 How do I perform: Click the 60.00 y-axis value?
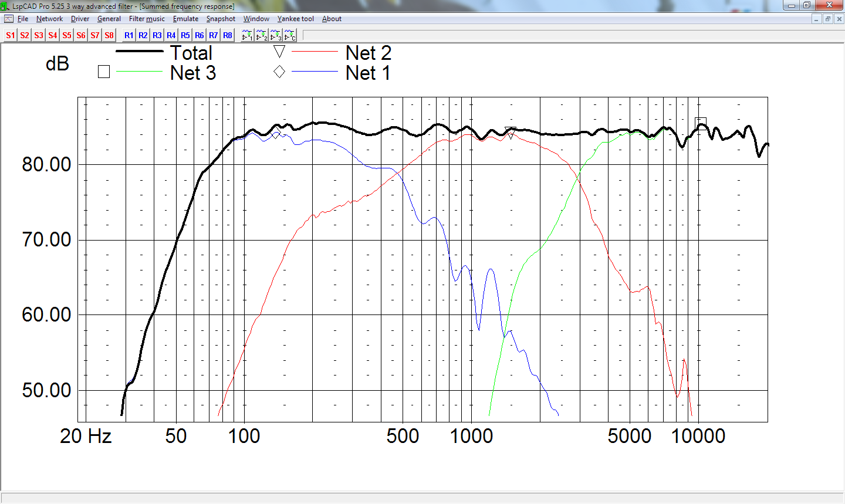click(46, 314)
